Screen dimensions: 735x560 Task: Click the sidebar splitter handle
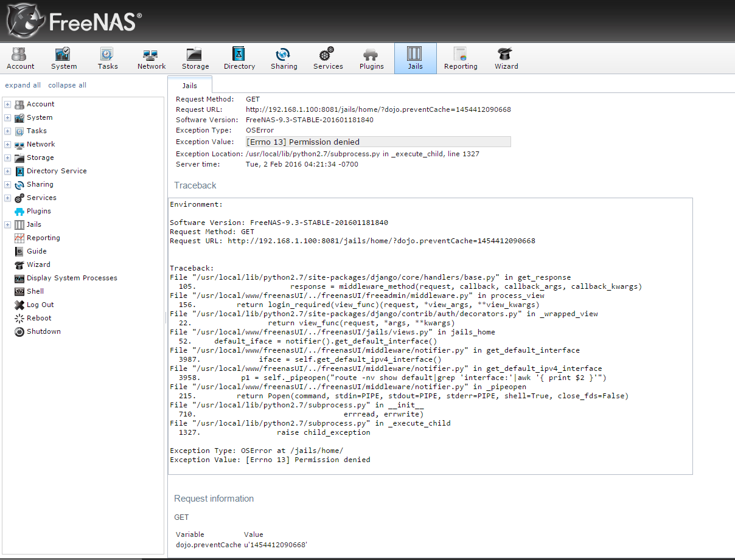[165, 317]
